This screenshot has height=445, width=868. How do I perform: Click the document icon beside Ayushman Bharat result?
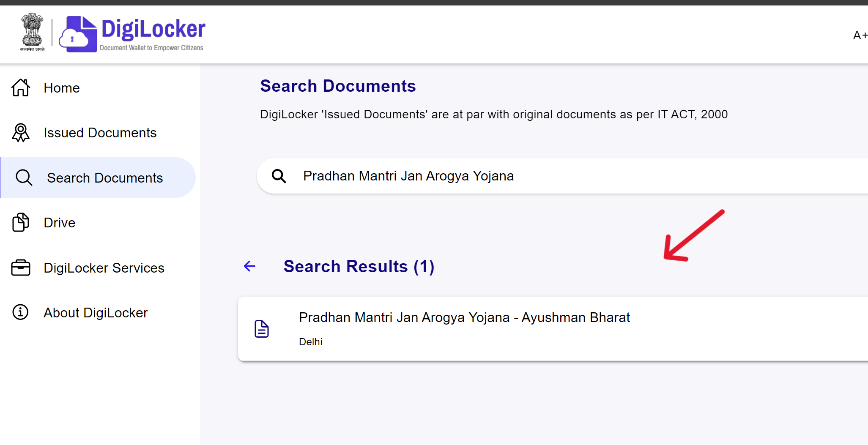click(262, 328)
